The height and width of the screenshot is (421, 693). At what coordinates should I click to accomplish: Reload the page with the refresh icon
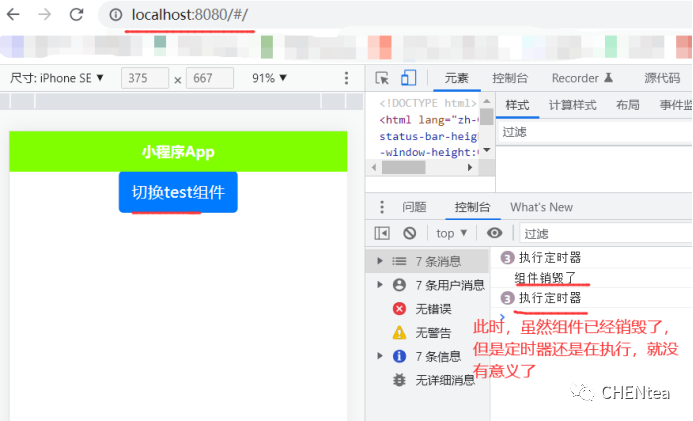coord(77,15)
